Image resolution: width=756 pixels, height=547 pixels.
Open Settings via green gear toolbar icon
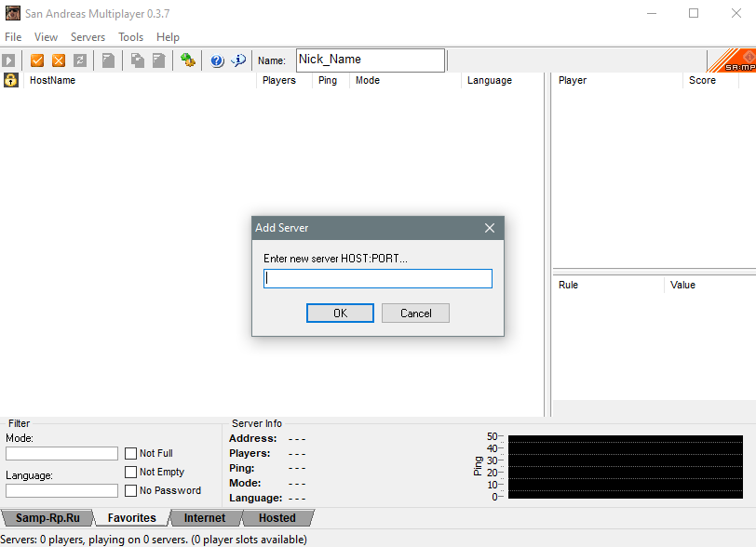(187, 60)
